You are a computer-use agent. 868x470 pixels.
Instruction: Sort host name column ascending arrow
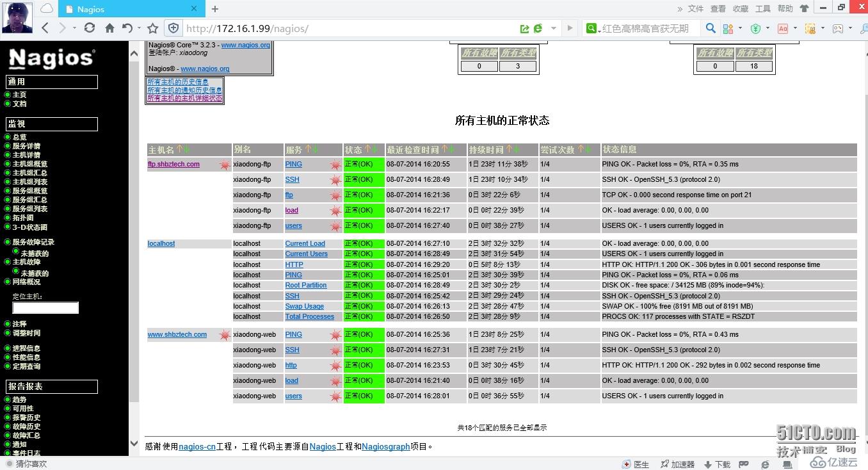tap(179, 149)
